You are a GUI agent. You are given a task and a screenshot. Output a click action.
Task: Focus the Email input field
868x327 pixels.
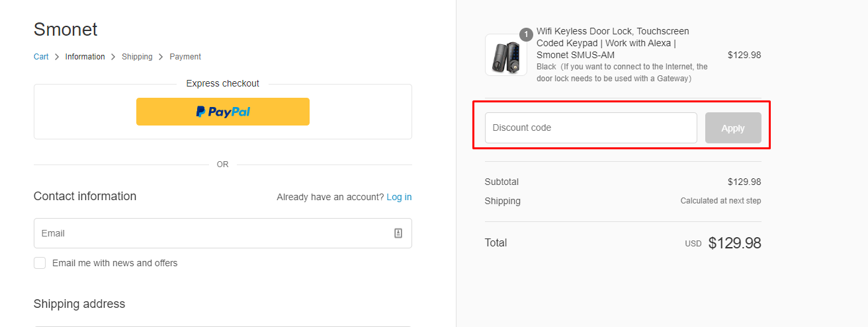(x=222, y=233)
